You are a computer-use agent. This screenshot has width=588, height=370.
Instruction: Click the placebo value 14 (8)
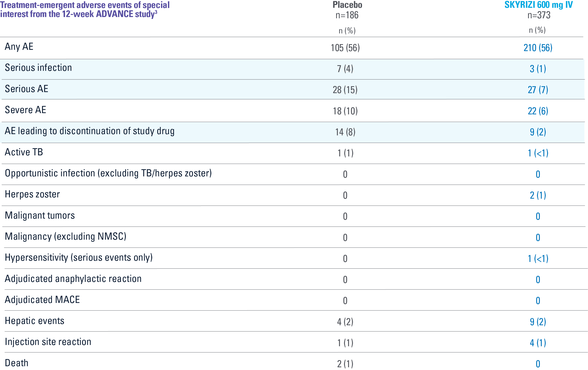coord(345,132)
